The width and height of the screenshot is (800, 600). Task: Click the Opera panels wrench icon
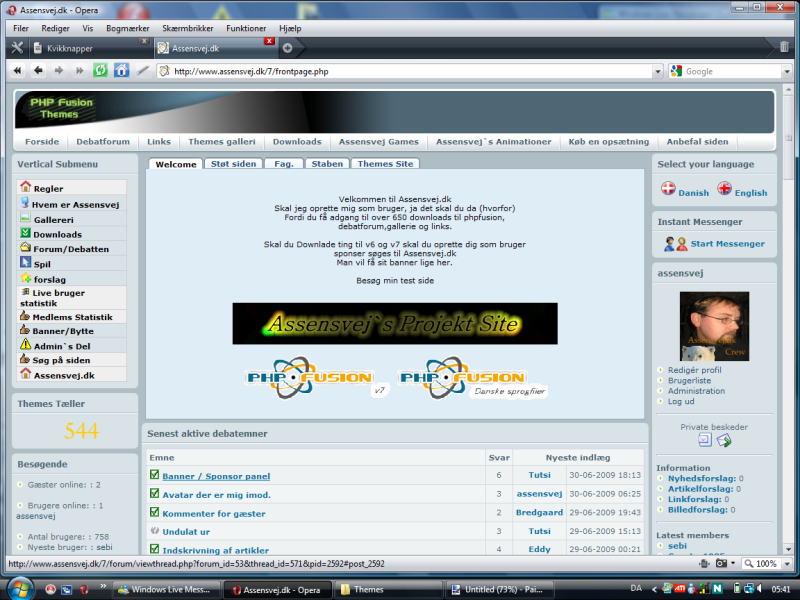point(17,48)
